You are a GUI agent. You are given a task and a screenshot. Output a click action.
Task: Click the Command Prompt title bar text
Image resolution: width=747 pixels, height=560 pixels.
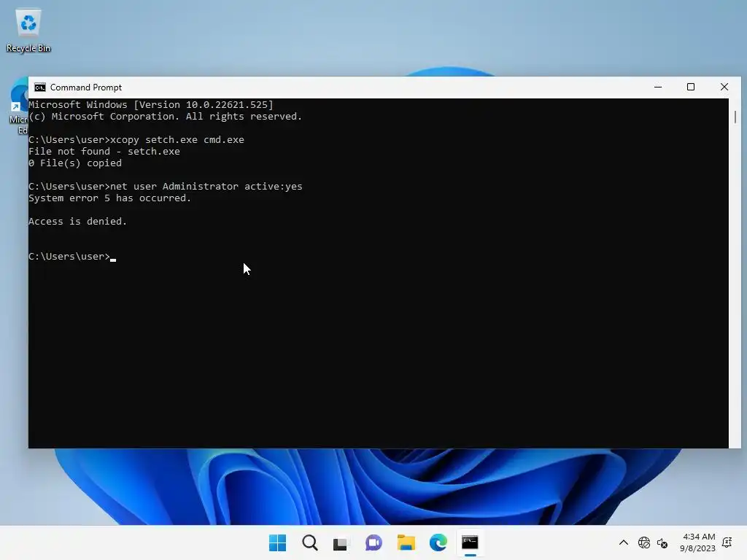tap(86, 87)
